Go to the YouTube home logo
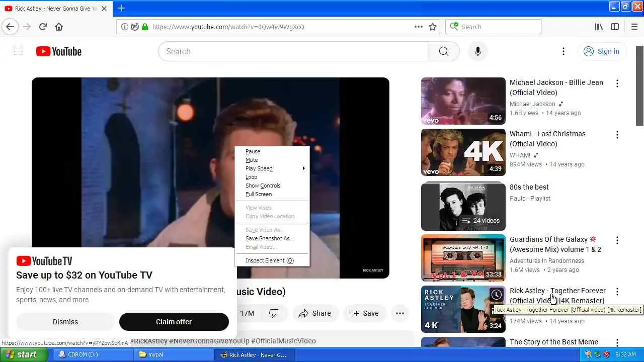 click(x=59, y=51)
